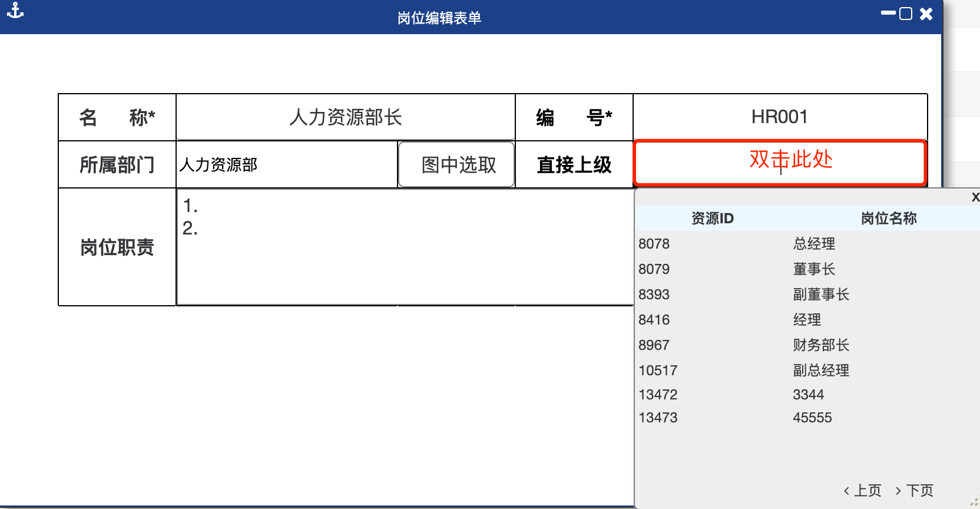
Task: Go to previous page with 上页
Action: [862, 490]
